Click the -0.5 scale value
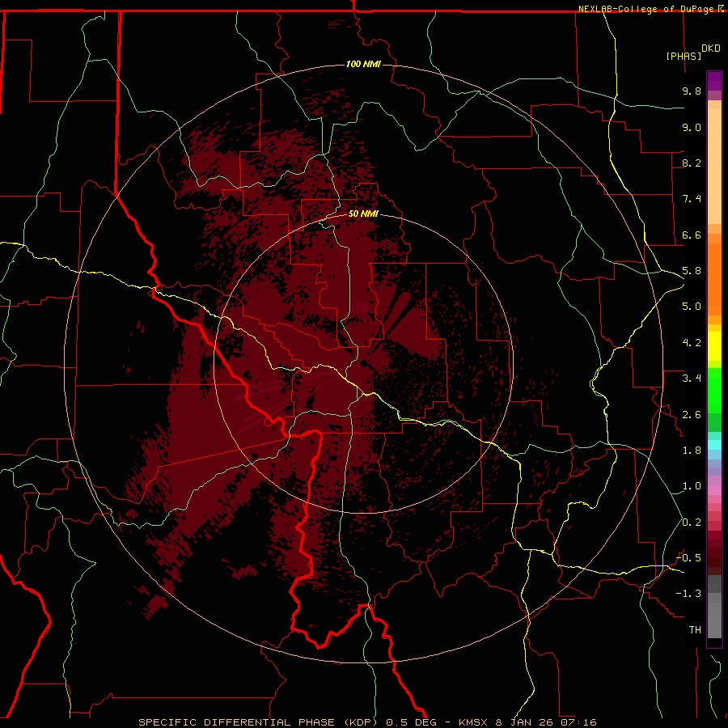Screen dimensions: 728x728 coord(688,558)
